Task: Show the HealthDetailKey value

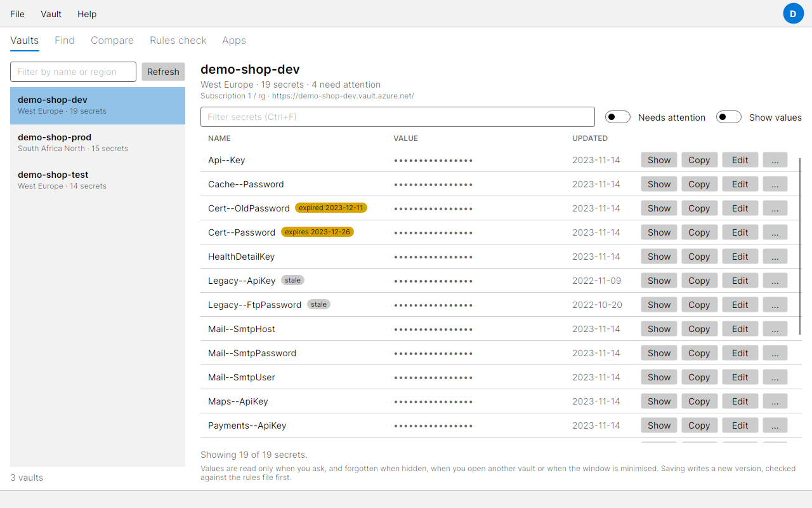Action: pyautogui.click(x=659, y=257)
